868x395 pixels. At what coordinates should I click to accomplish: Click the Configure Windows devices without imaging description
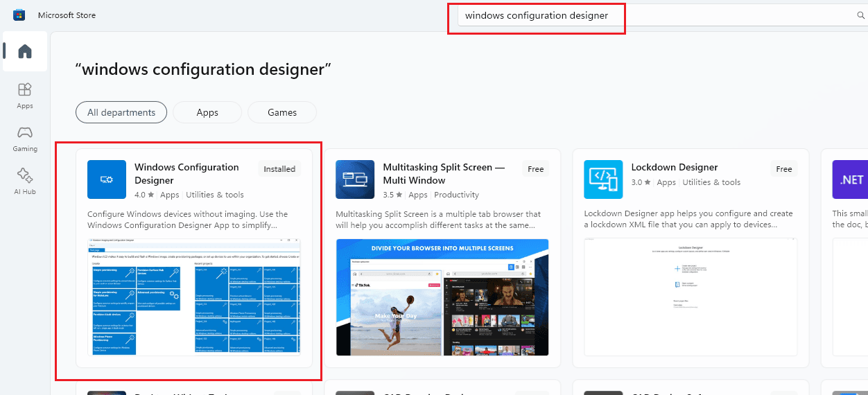[x=188, y=220]
